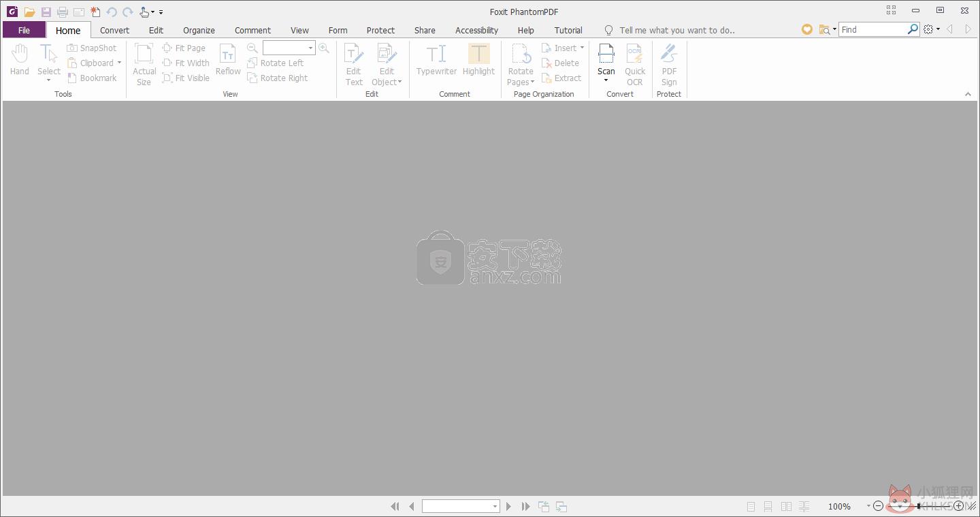980x517 pixels.
Task: Take a SnapShot
Action: tap(92, 48)
